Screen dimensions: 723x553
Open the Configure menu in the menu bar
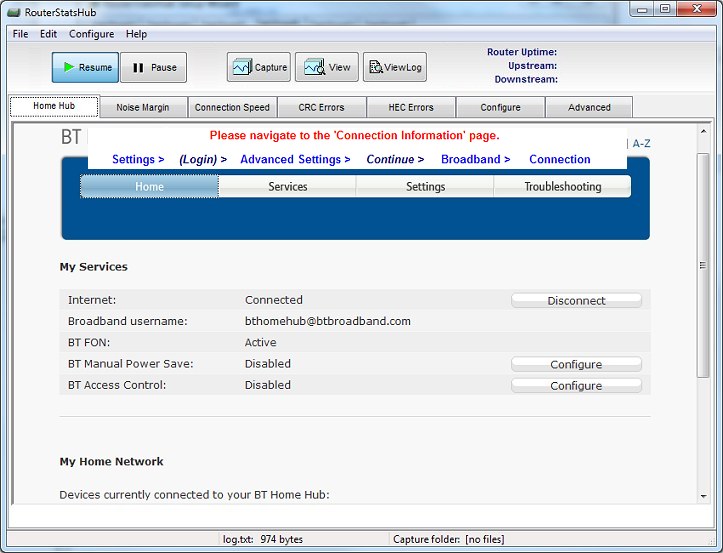pyautogui.click(x=91, y=34)
